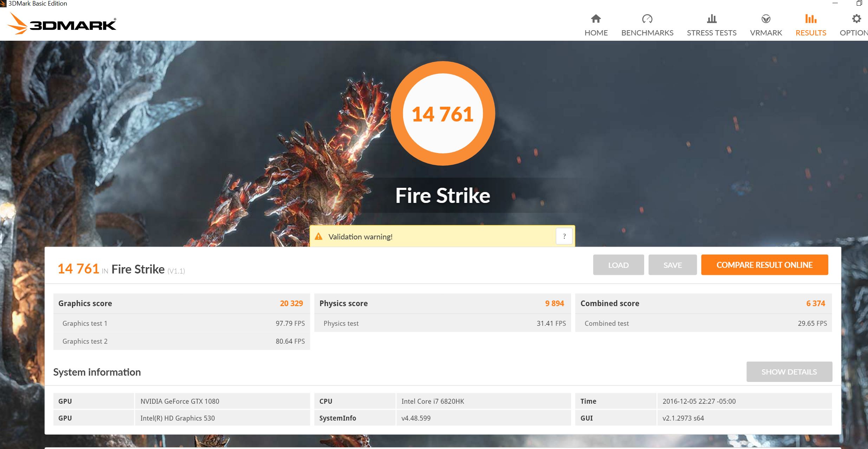Click the Graphics test 1 row
This screenshot has height=449, width=868.
click(182, 323)
